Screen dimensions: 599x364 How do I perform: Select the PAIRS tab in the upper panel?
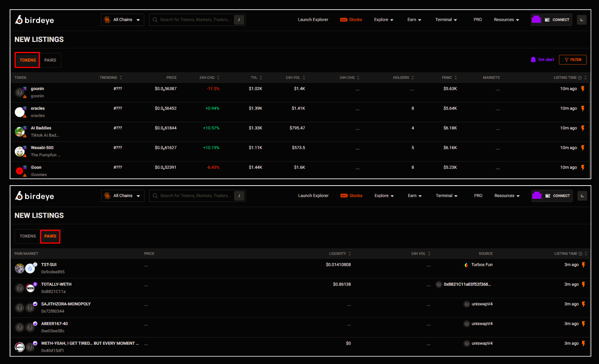pos(50,60)
